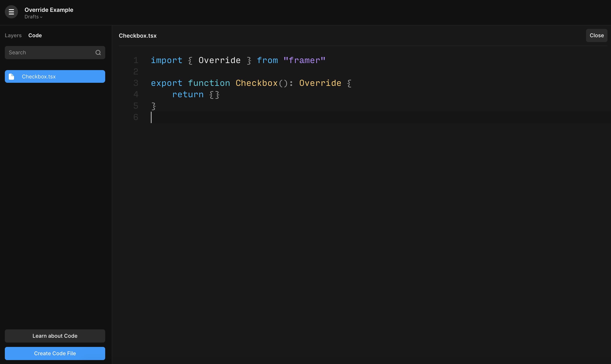The image size is (611, 364).
Task: Click the file icon beside Checkbox.tsx
Action: (11, 76)
